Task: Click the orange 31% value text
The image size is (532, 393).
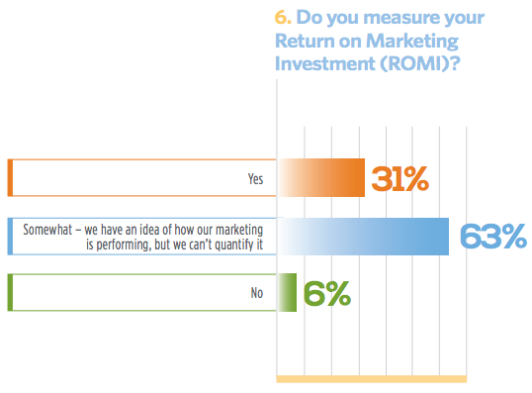Action: (x=400, y=178)
